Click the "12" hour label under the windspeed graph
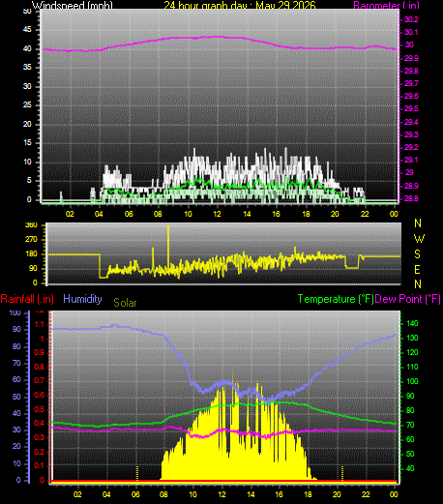The height and width of the screenshot is (504, 443). click(x=218, y=214)
